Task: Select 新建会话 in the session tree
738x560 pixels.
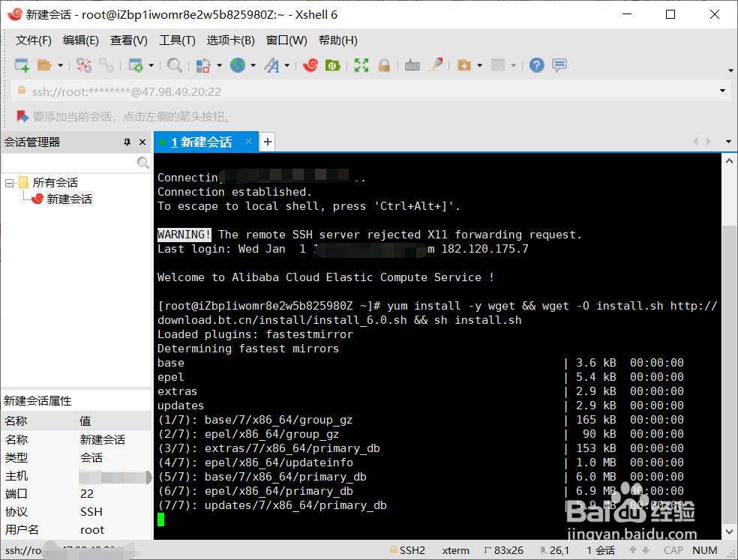Action: [69, 199]
